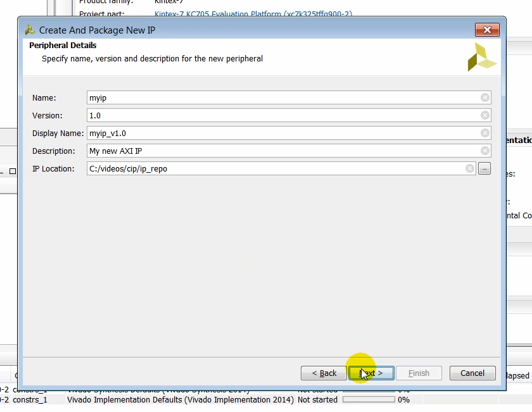Click inside the Display Name input field
532x412 pixels.
tap(253, 133)
